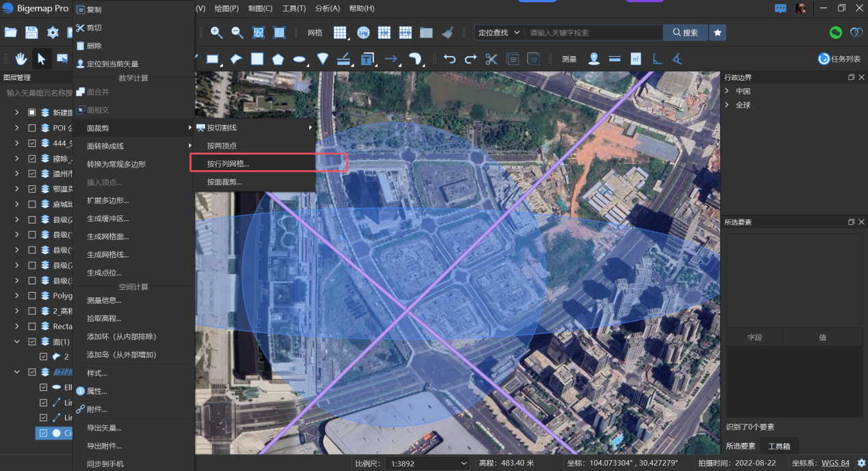Collapse the 面(1) layer group
This screenshot has height=471, width=868.
click(17, 341)
